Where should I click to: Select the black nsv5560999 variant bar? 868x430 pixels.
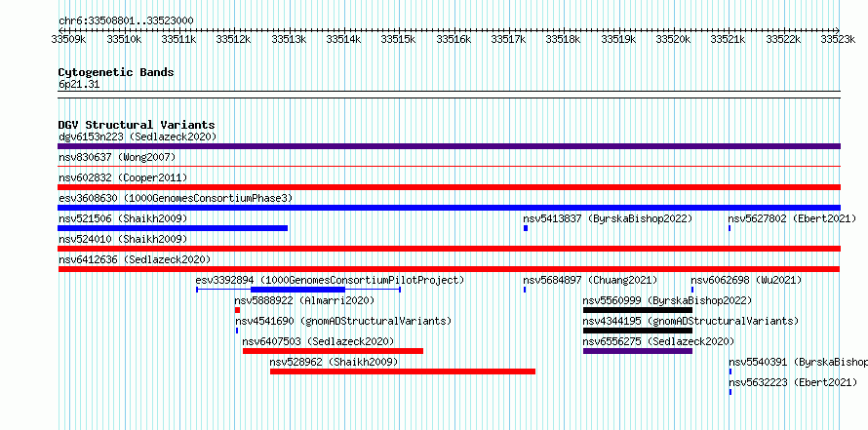coord(638,310)
